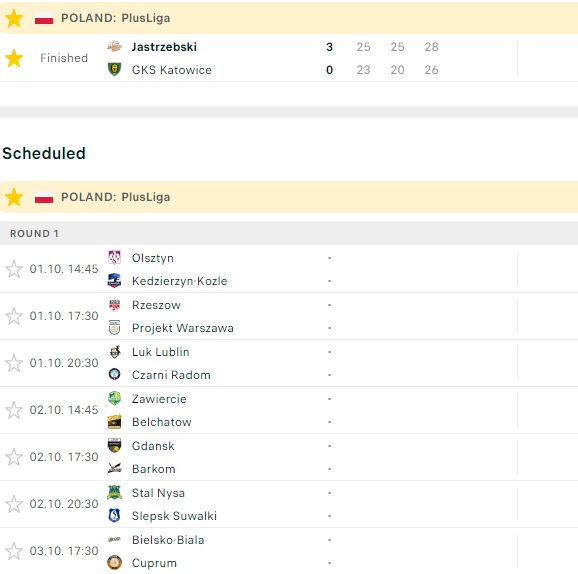Click the Olsztyn team logo
578x574 pixels.
[114, 257]
